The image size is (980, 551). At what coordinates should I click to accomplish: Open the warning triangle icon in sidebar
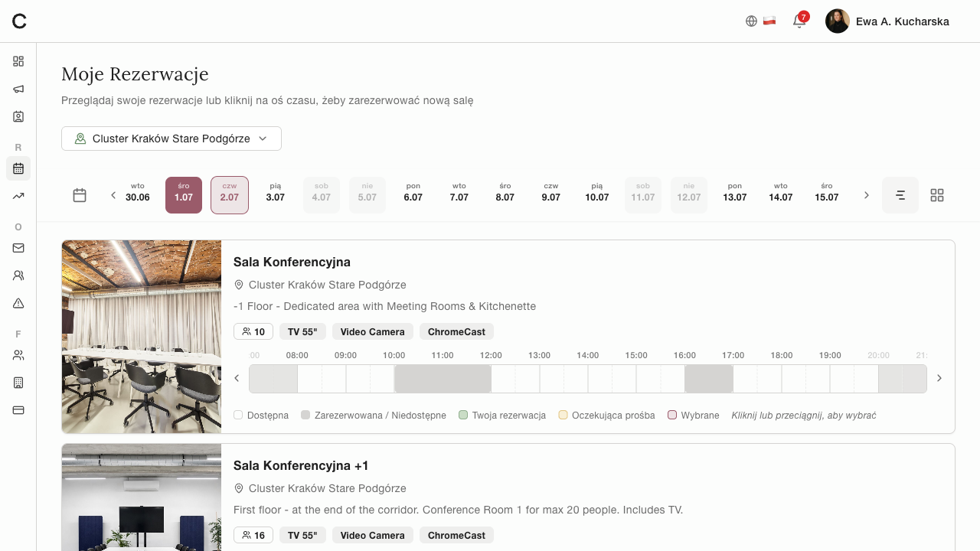pyautogui.click(x=18, y=303)
